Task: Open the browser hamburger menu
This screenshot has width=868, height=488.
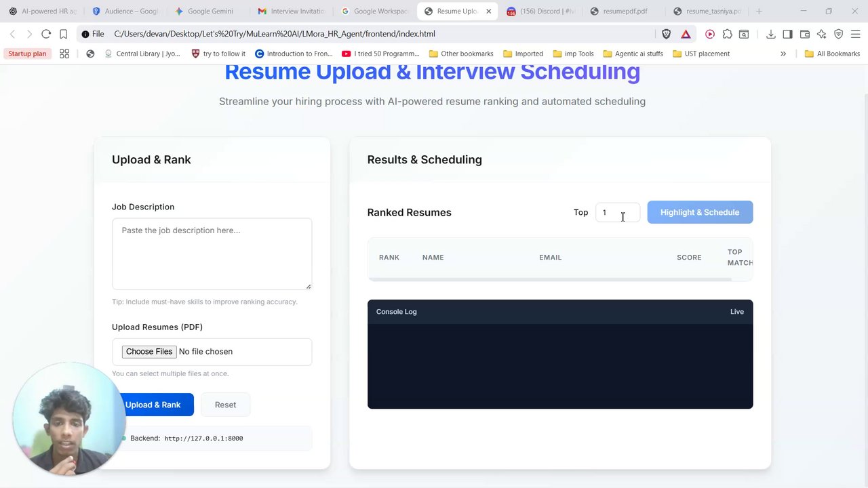Action: click(x=855, y=34)
